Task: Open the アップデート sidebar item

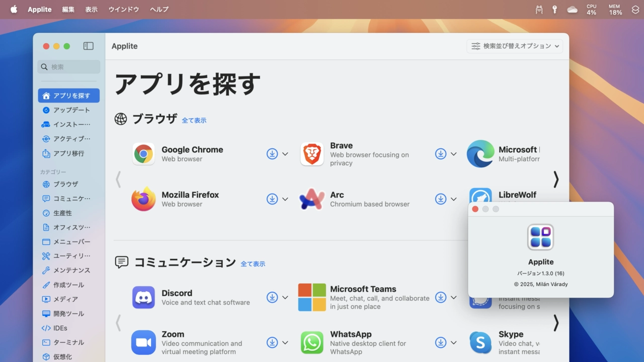Action: coord(71,110)
